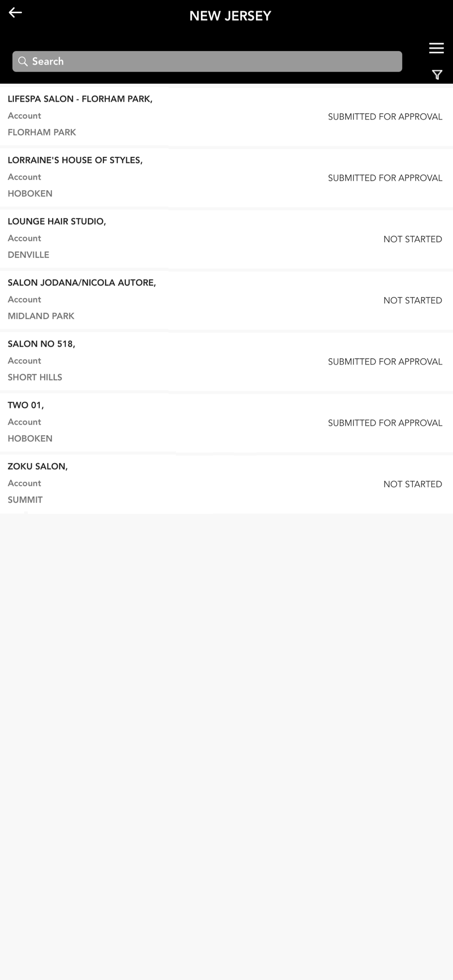This screenshot has width=453, height=980.
Task: Tap the search magnifier icon
Action: [x=23, y=61]
